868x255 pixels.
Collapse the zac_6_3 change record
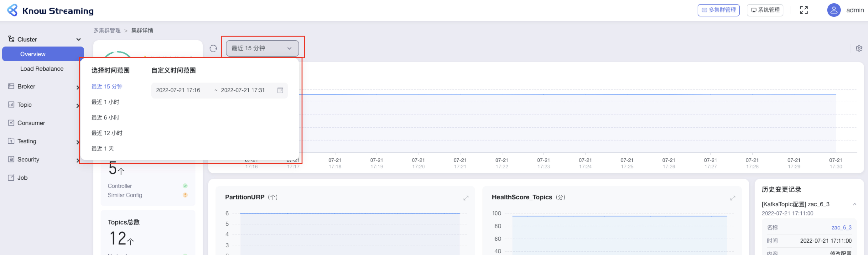point(855,204)
